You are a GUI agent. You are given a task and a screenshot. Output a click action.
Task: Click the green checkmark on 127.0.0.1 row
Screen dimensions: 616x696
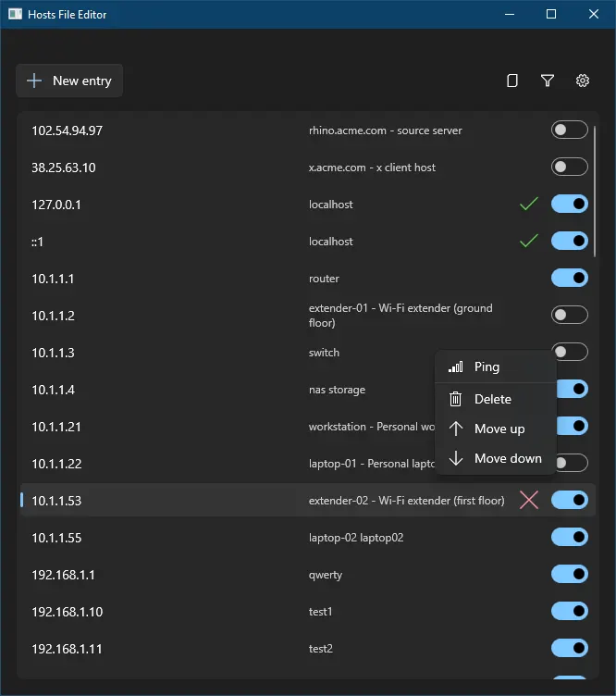pos(529,204)
